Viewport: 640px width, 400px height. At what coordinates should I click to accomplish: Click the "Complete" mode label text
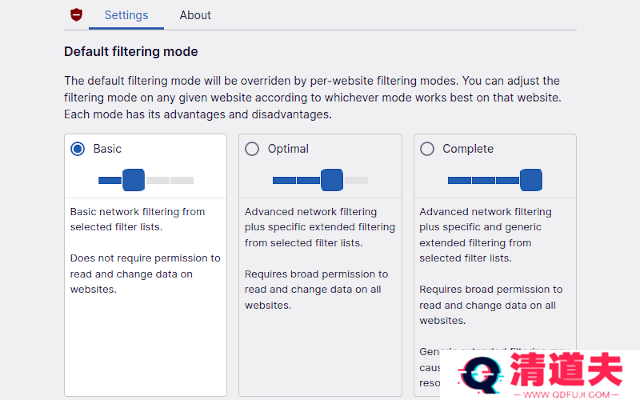click(x=468, y=149)
